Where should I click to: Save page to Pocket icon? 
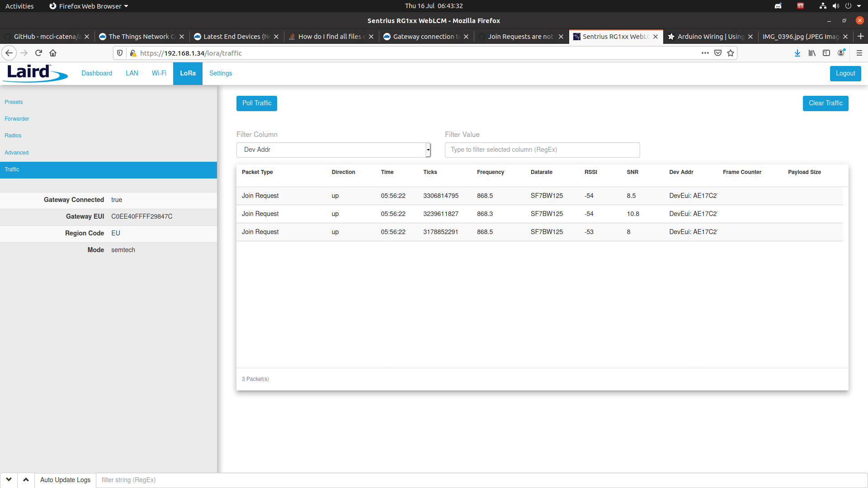tap(718, 53)
